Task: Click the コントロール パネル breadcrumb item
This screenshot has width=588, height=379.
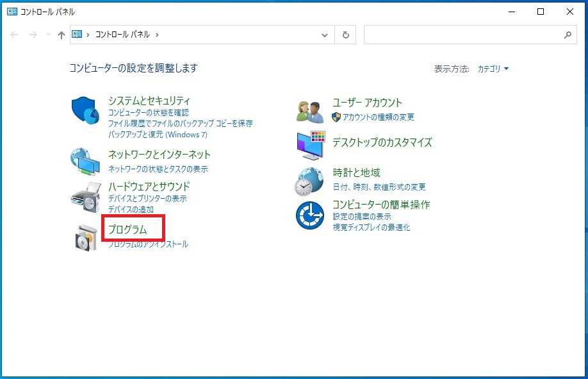Action: tap(123, 35)
